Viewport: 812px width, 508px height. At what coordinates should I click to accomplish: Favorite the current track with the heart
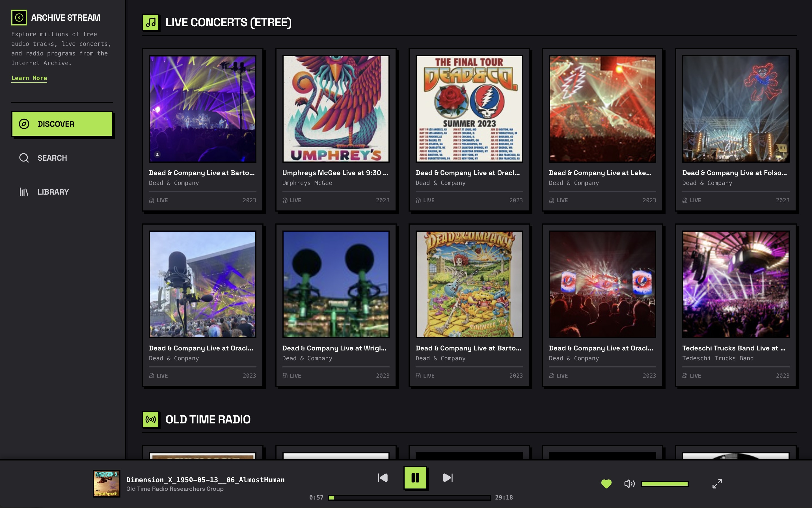click(606, 483)
